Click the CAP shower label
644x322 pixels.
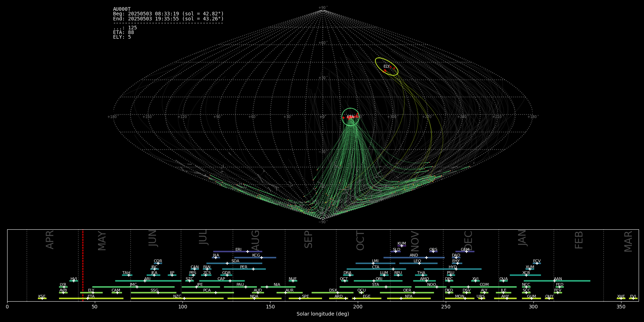221,279
